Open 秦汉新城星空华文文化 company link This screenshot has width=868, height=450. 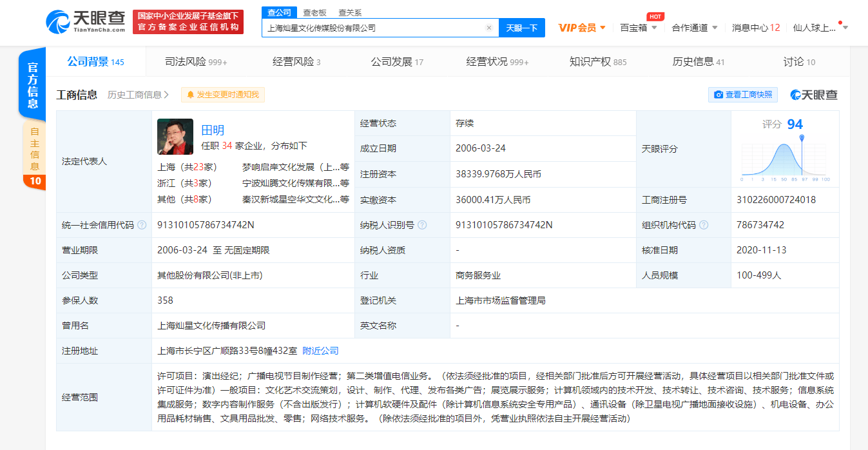click(x=296, y=199)
